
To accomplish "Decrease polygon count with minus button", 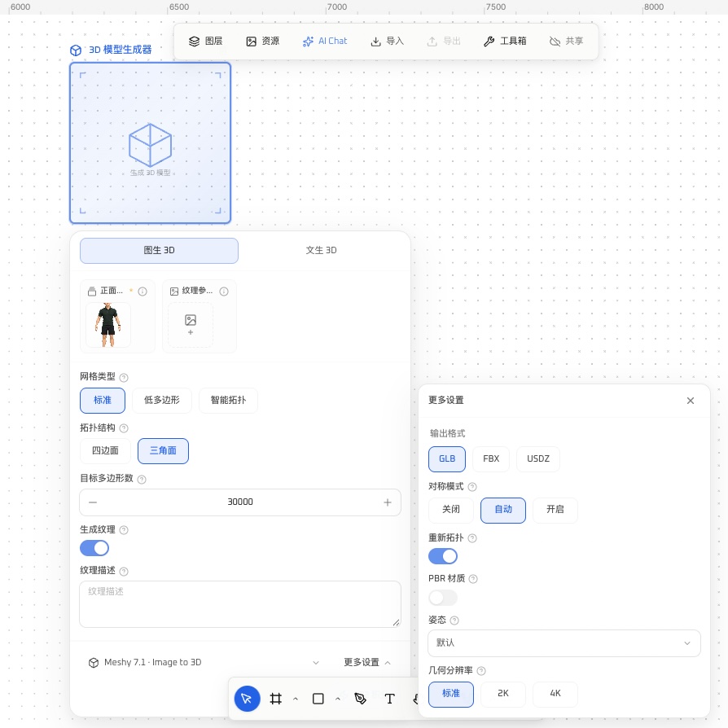I will [93, 502].
